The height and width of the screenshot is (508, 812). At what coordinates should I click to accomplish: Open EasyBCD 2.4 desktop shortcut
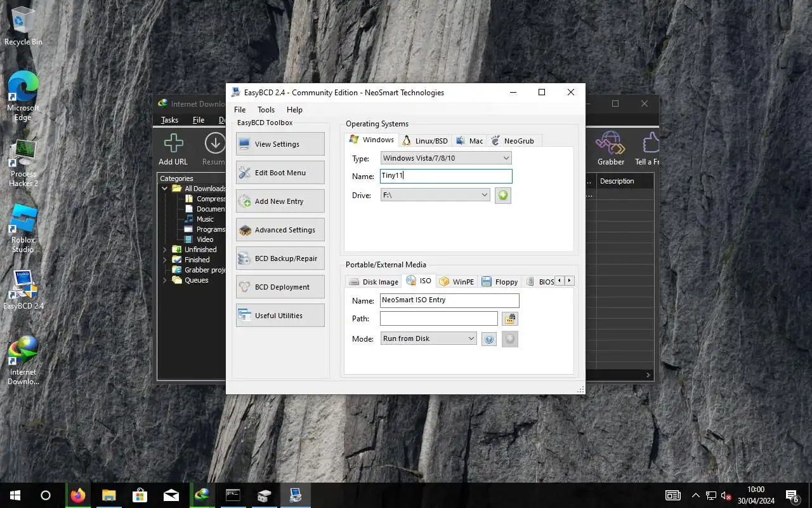[23, 290]
